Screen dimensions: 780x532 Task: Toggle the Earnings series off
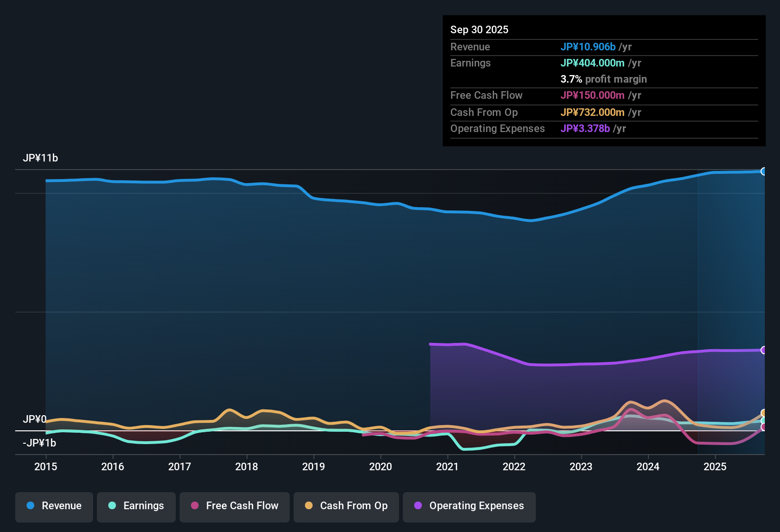(x=136, y=506)
